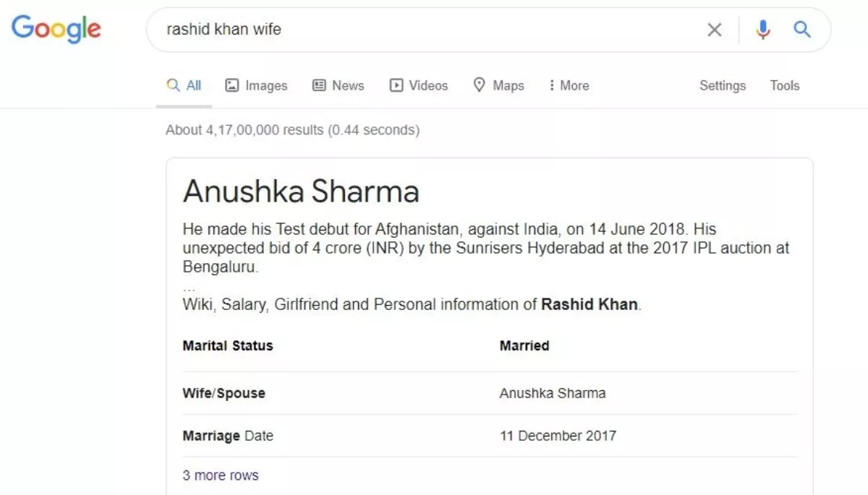Open the Videos results tab
Image resolution: width=868 pixels, height=495 pixels.
[x=428, y=85]
